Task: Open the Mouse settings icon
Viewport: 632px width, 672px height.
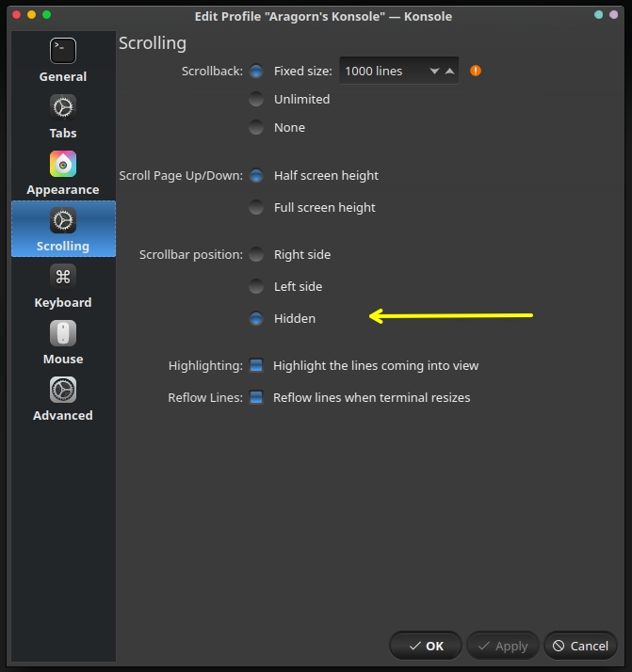Action: [x=63, y=333]
